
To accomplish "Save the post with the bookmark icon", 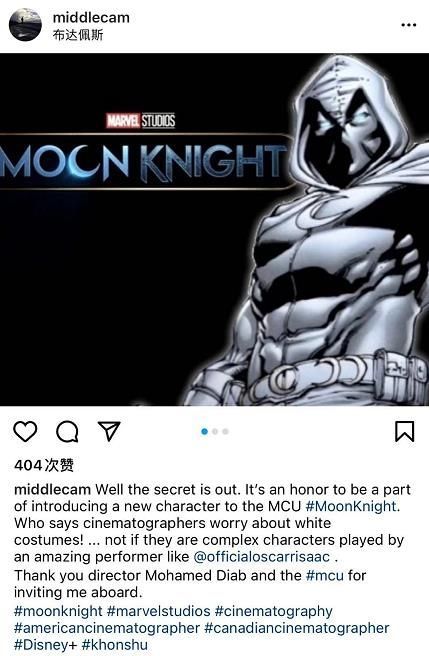I will click(x=405, y=431).
